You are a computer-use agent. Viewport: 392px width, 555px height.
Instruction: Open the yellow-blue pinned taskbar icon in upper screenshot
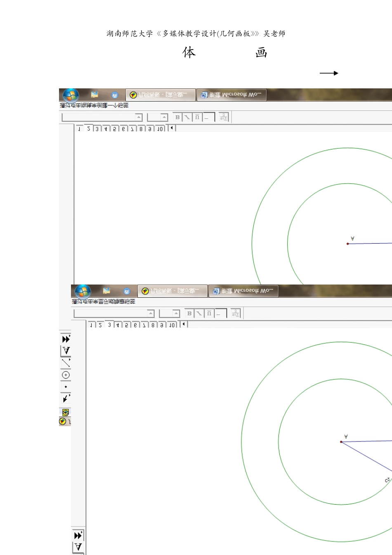[x=94, y=95]
